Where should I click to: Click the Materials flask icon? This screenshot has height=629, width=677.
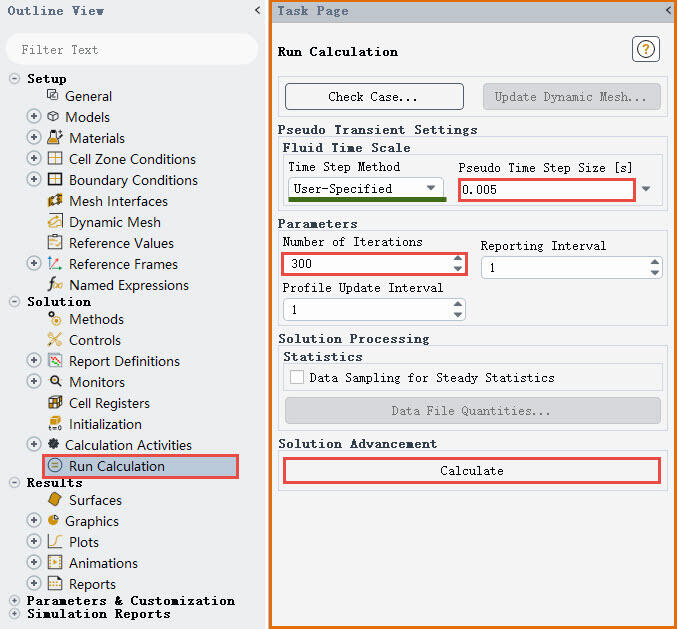(x=54, y=138)
